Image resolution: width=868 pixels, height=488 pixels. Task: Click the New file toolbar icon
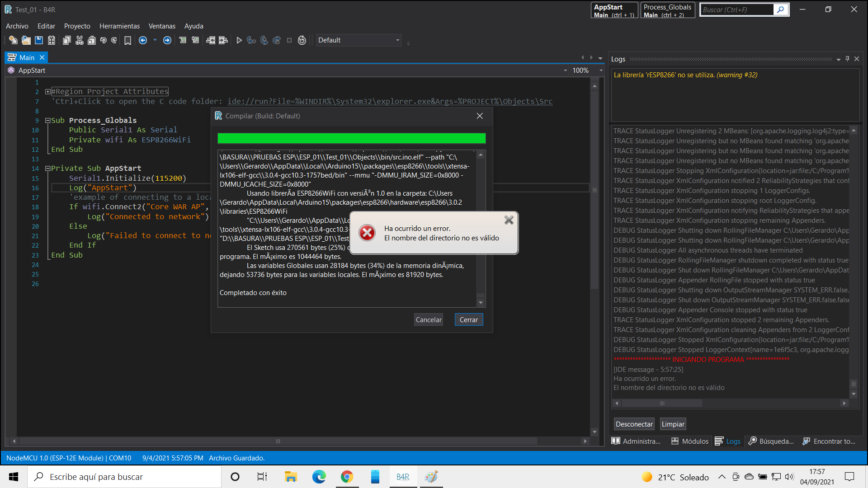click(13, 40)
